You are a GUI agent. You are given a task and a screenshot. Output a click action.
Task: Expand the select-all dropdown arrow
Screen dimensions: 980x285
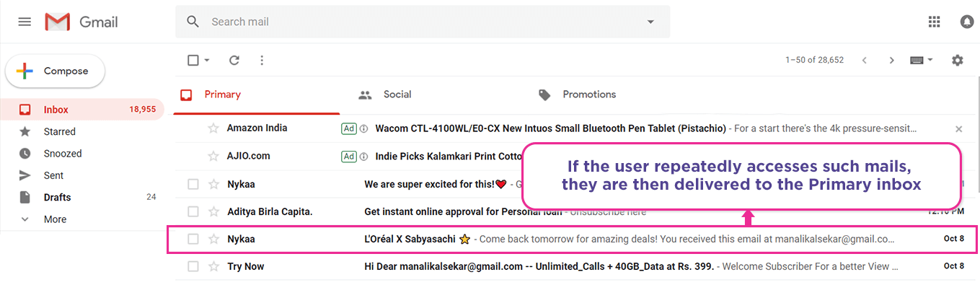click(x=207, y=61)
